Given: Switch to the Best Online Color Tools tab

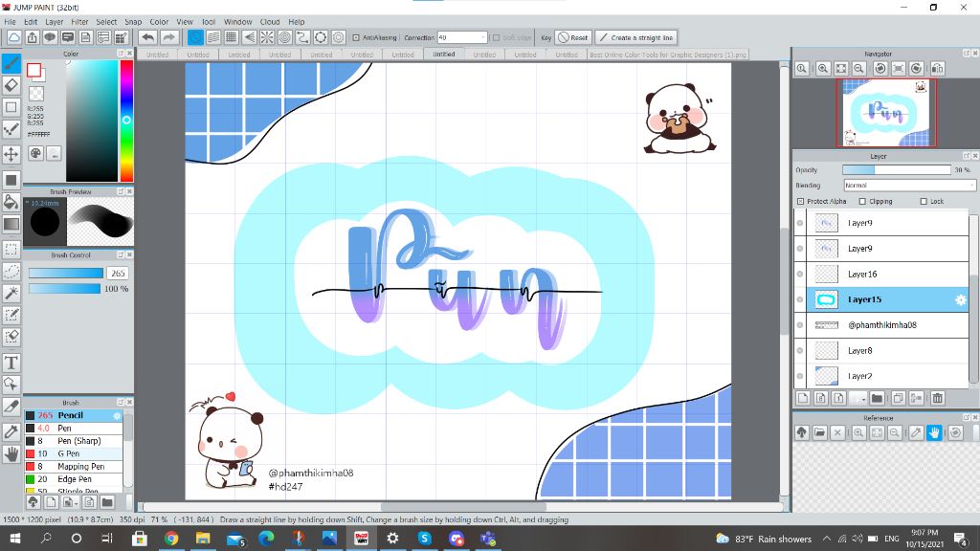Looking at the screenshot, I should pos(667,55).
